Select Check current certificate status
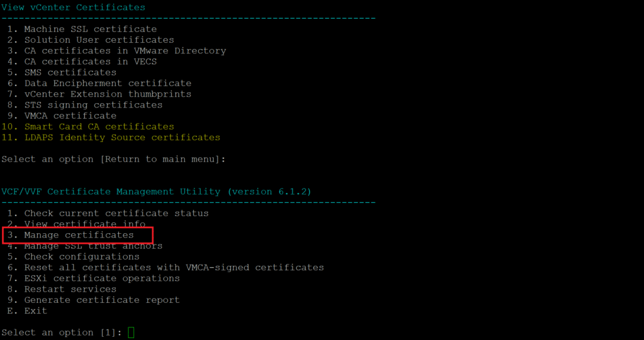 pyautogui.click(x=108, y=214)
